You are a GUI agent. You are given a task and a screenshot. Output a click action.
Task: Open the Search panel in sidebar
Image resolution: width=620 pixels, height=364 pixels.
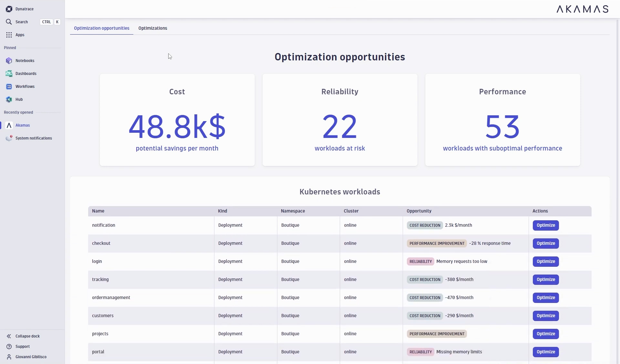tap(21, 22)
